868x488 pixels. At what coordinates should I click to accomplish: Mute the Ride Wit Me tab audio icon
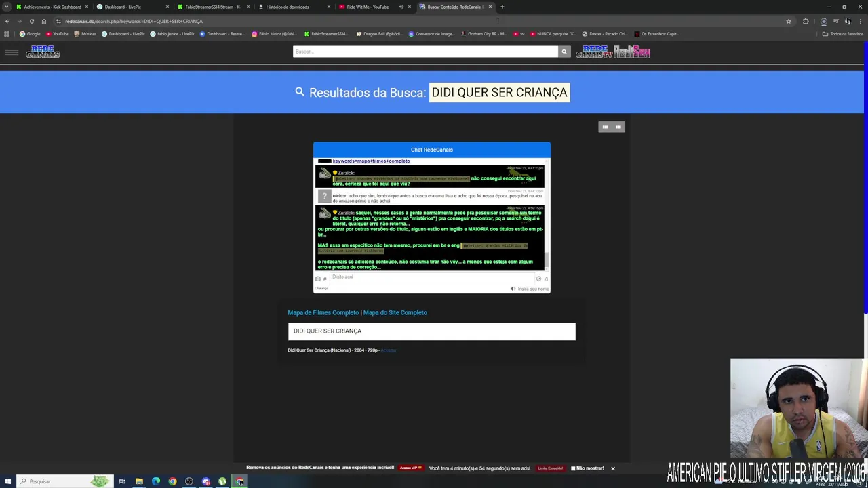coord(401,7)
